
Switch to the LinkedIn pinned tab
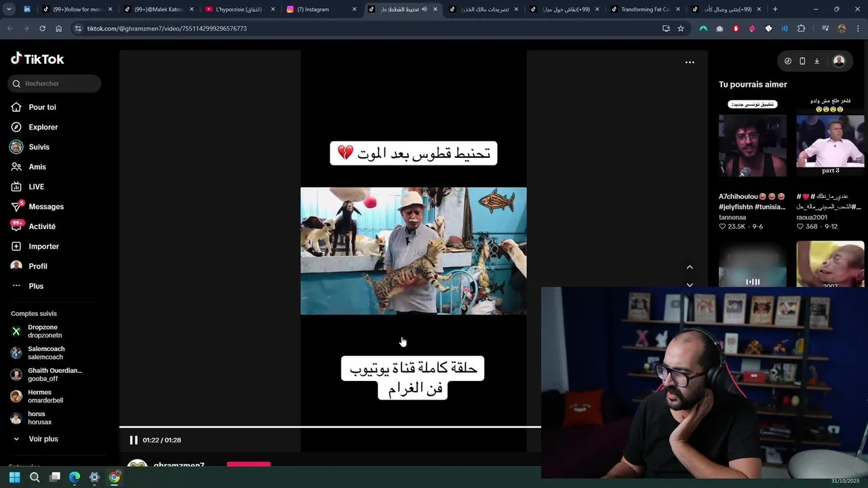(x=26, y=9)
